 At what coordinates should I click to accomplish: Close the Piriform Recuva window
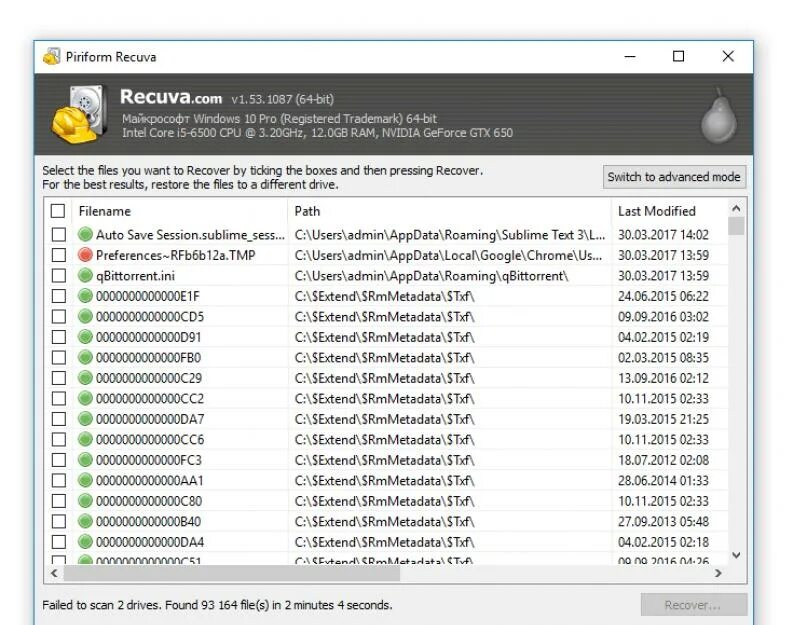(x=728, y=56)
